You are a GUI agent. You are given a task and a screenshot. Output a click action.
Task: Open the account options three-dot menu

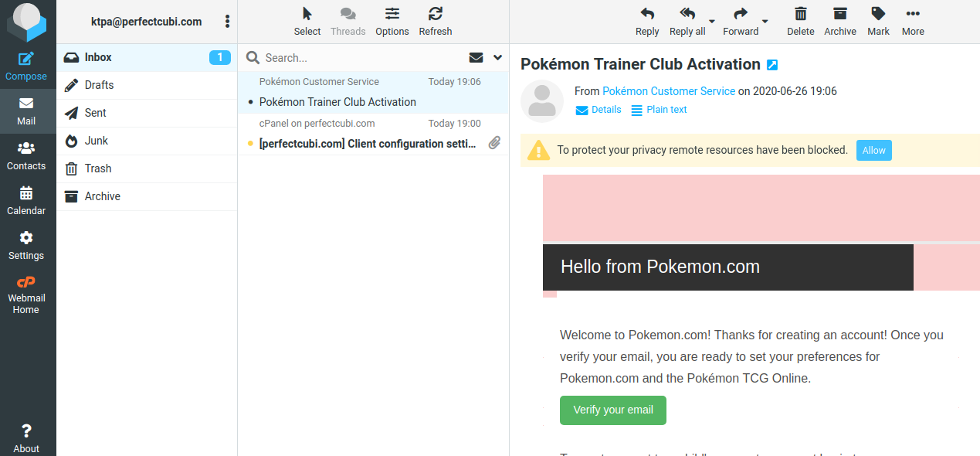tap(226, 22)
